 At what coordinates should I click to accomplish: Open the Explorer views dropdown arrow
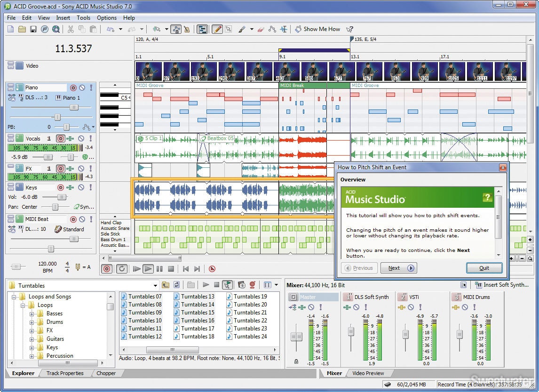point(276,285)
